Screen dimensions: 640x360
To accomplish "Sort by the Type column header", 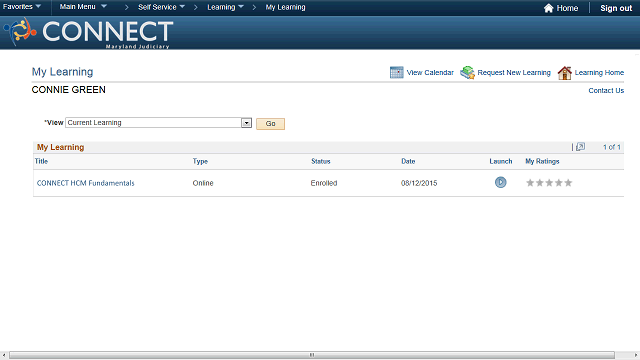I will [200, 161].
